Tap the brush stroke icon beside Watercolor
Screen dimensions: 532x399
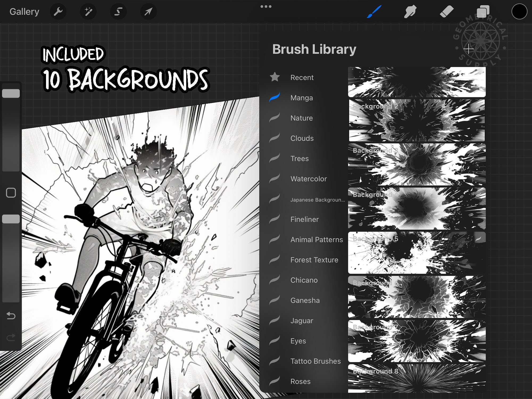[275, 178]
